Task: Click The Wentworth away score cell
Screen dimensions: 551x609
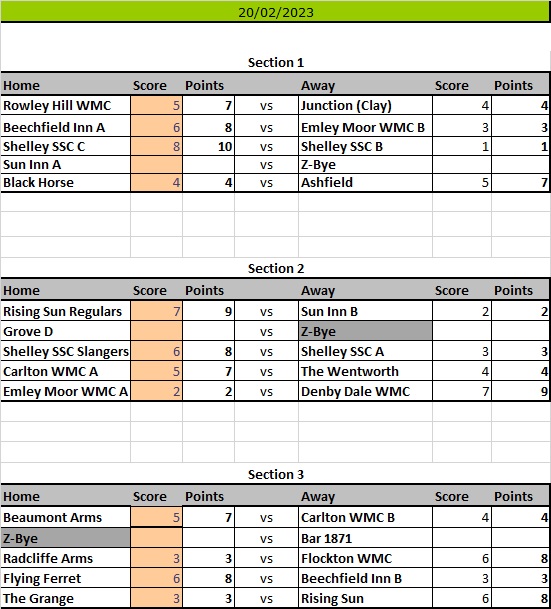Action: pyautogui.click(x=462, y=371)
